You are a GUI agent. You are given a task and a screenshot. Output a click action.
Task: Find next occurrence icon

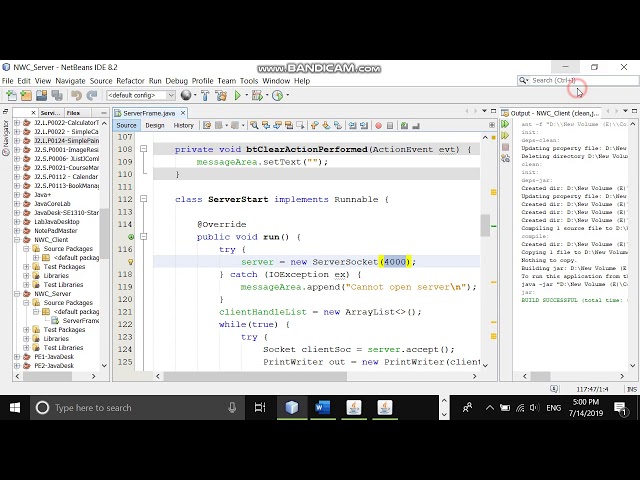278,125
